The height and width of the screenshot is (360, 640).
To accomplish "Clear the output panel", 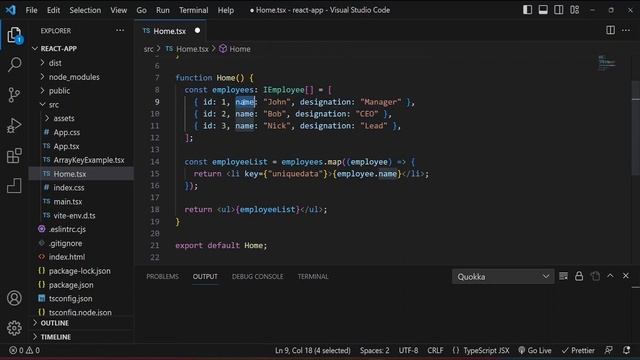I will click(563, 276).
